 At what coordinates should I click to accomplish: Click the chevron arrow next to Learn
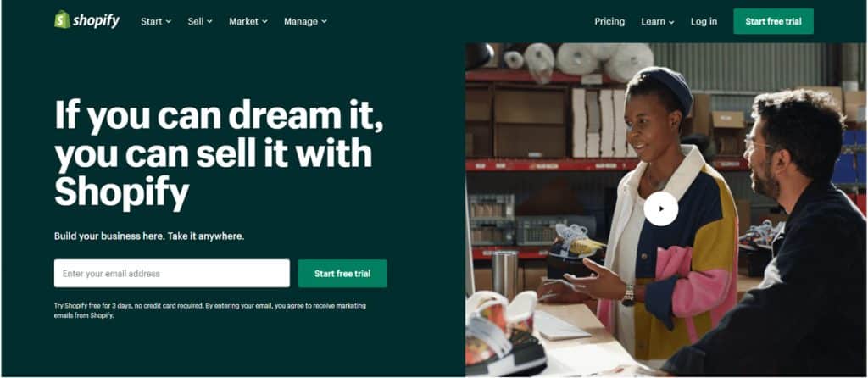(671, 21)
